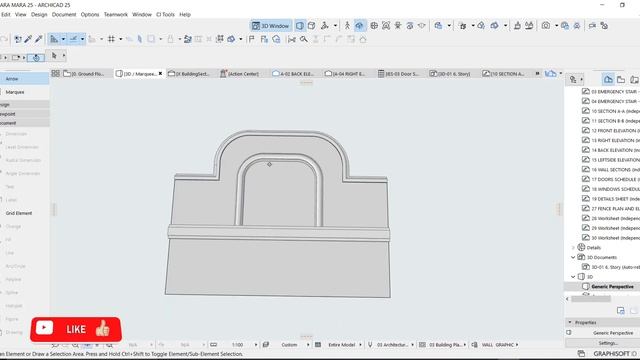Open the Help menu
640x360 pixels.
(185, 14)
